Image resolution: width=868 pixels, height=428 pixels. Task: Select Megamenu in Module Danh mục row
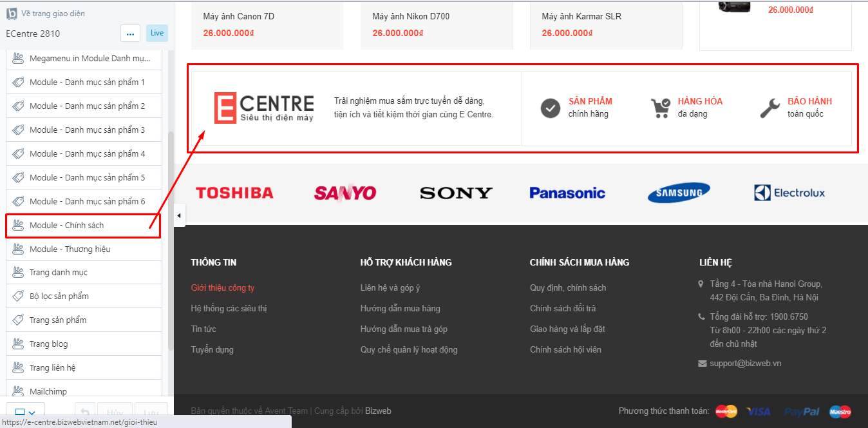pos(84,59)
